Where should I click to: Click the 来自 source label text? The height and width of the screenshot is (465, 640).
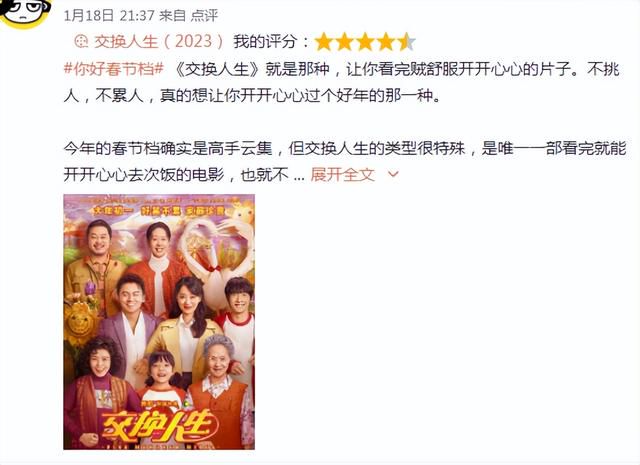172,16
